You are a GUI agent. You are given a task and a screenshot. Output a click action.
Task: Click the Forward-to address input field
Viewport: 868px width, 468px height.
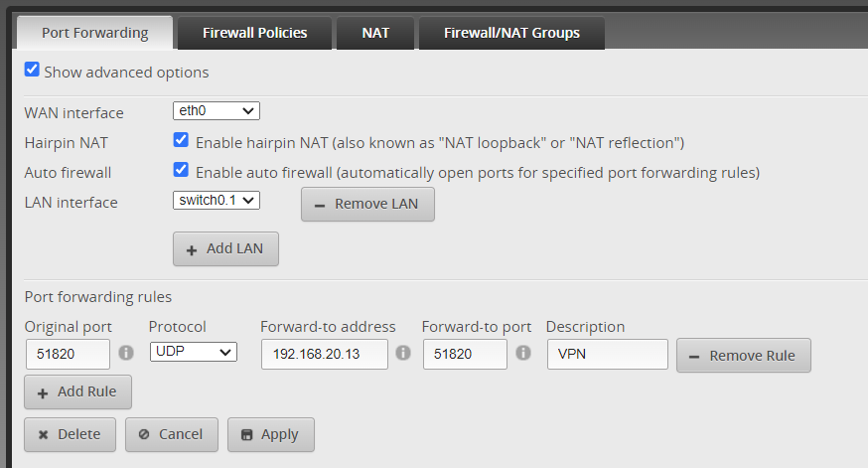click(x=325, y=354)
